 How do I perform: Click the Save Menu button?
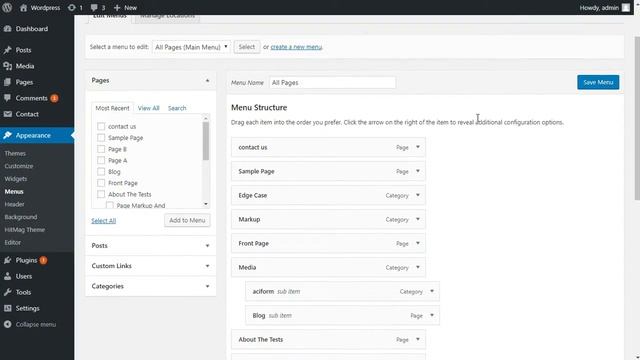tap(598, 82)
